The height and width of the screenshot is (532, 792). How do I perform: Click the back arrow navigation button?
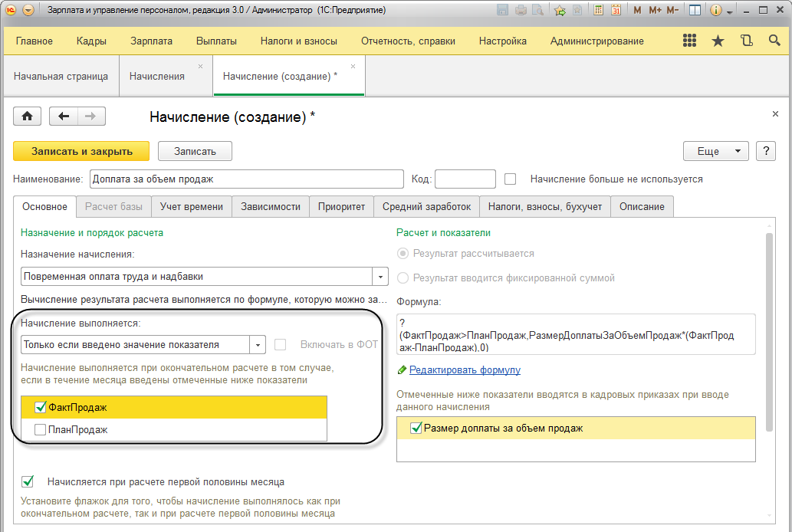pyautogui.click(x=64, y=116)
